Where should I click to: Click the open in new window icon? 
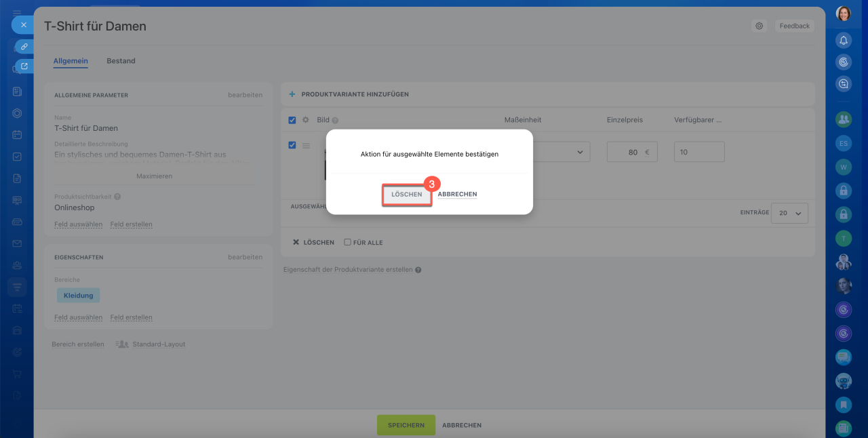click(x=24, y=66)
